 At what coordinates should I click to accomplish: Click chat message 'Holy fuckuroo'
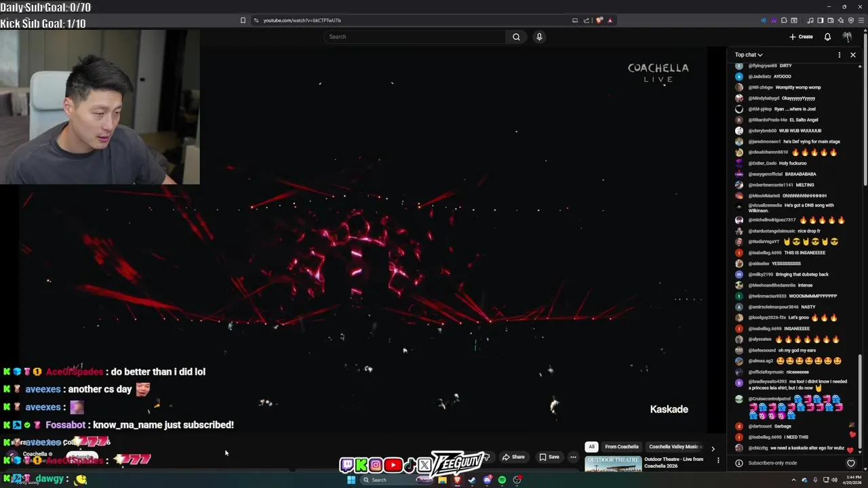tap(793, 163)
